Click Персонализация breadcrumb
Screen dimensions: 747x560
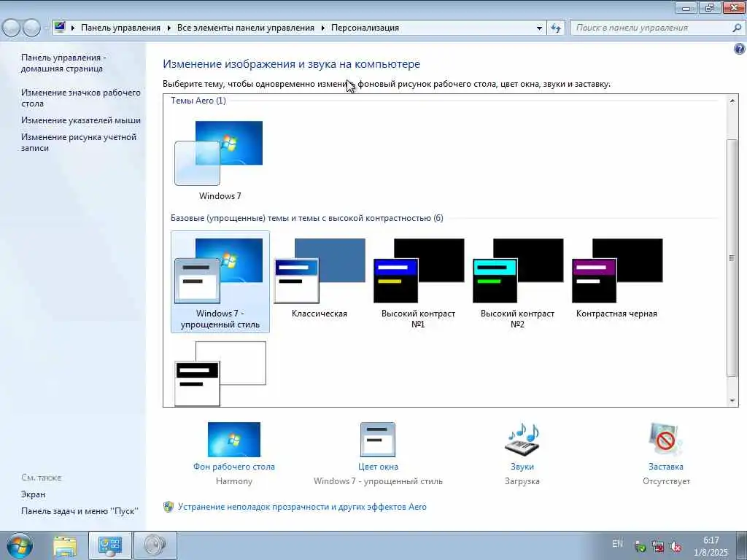[365, 28]
